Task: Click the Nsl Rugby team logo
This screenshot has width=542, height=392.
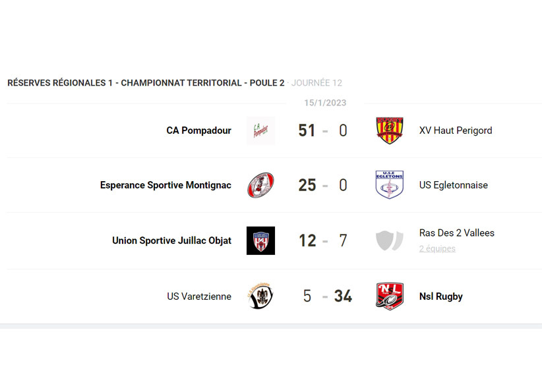Action: [389, 296]
